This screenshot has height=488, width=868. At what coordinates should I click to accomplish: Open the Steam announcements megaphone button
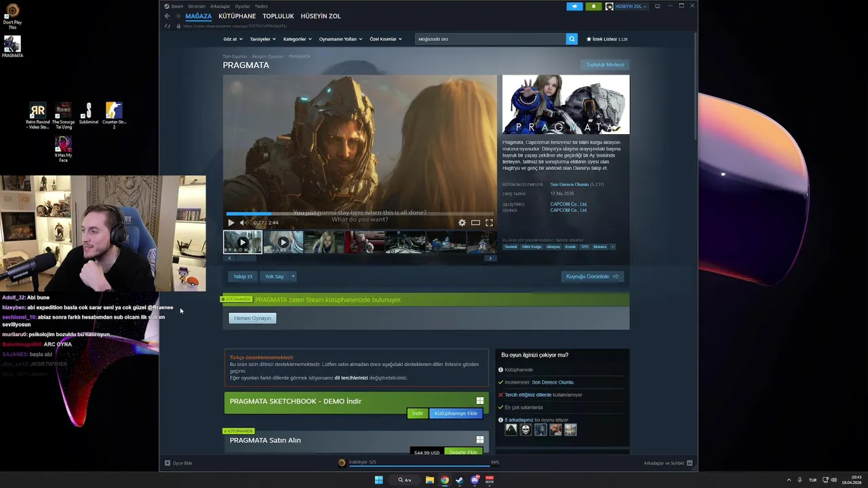coord(574,6)
